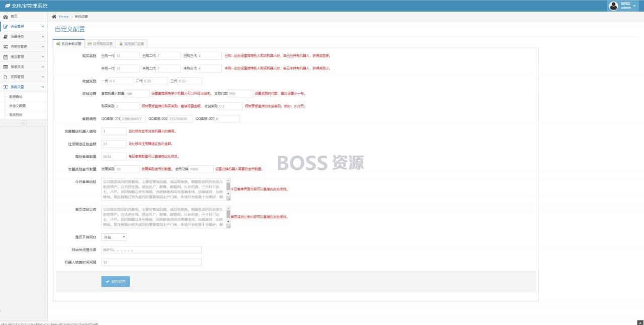Image resolution: width=644 pixels, height=325 pixels.
Task: Click the 未购三代 input field
Action: coord(209,68)
